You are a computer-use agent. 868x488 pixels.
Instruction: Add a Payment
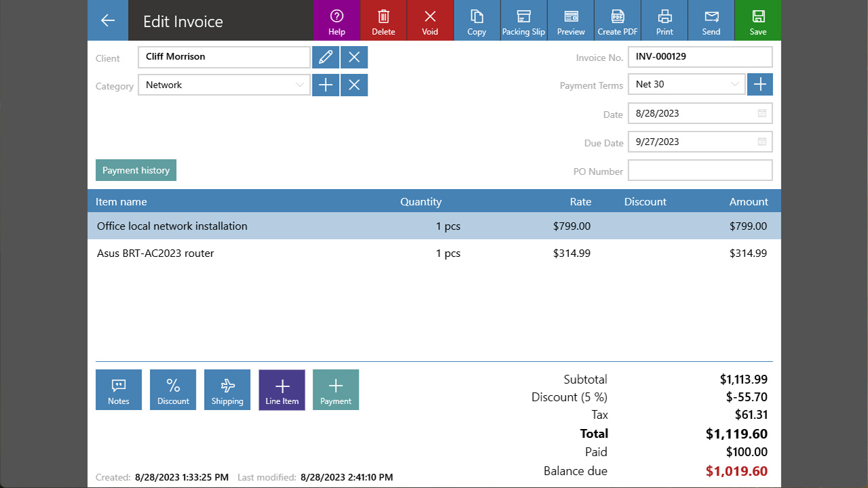click(336, 390)
